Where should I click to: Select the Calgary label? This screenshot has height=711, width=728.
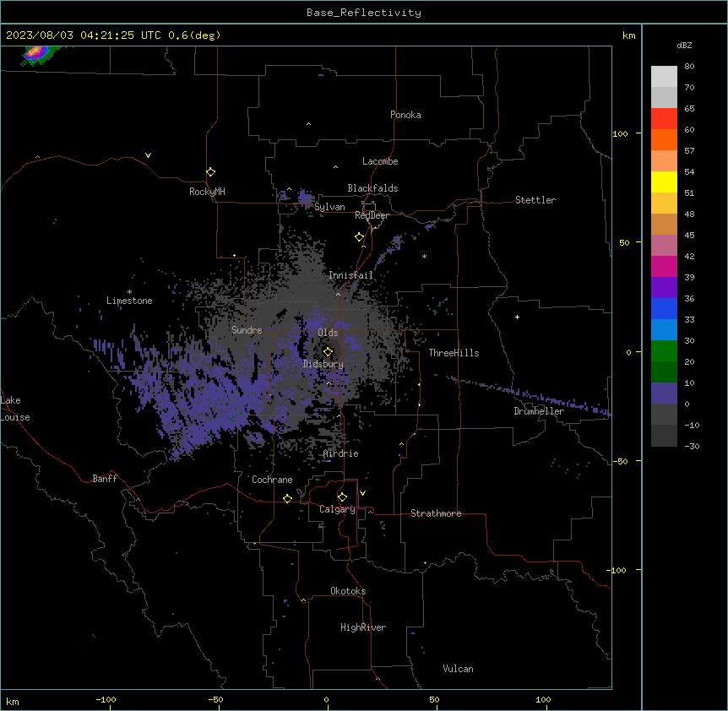(x=338, y=509)
